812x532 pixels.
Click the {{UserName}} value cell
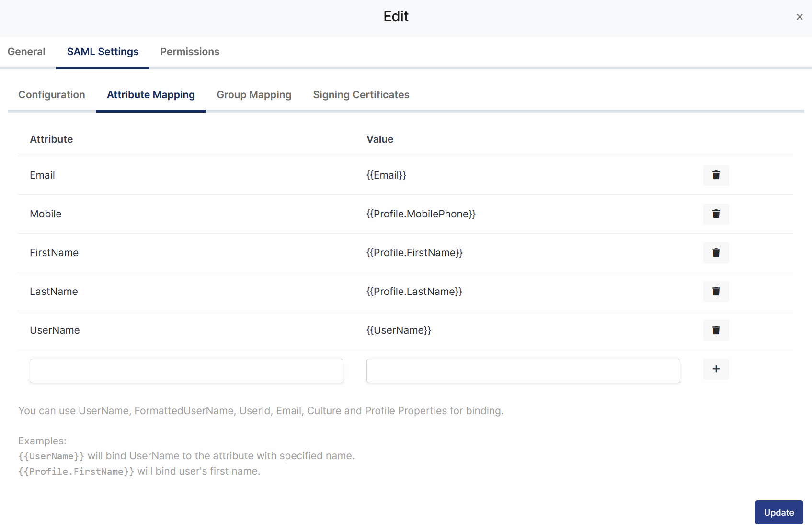(x=399, y=330)
